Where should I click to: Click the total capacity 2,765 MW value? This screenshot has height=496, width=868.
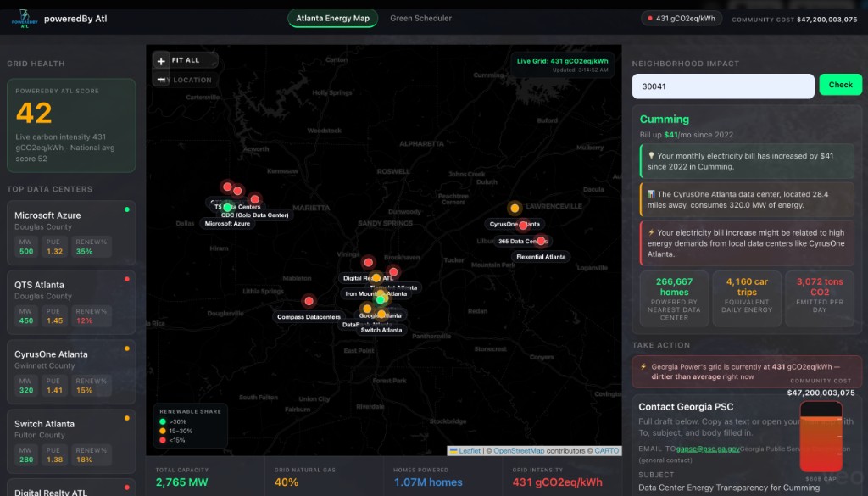(x=181, y=482)
